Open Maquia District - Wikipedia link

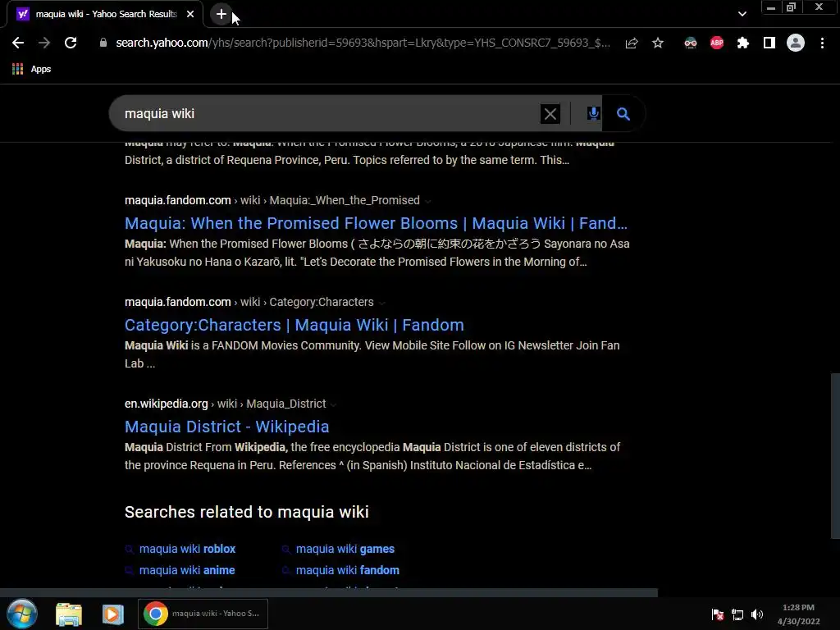226,427
